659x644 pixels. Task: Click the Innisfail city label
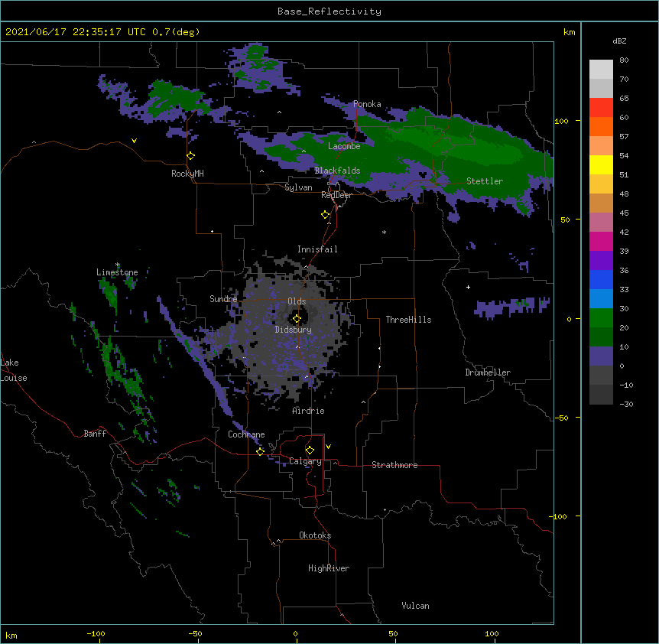coord(317,249)
